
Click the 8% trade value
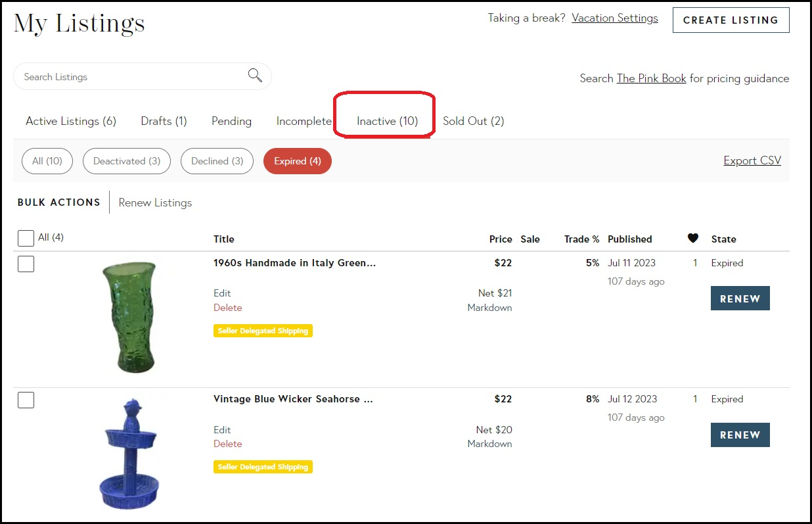click(x=593, y=399)
